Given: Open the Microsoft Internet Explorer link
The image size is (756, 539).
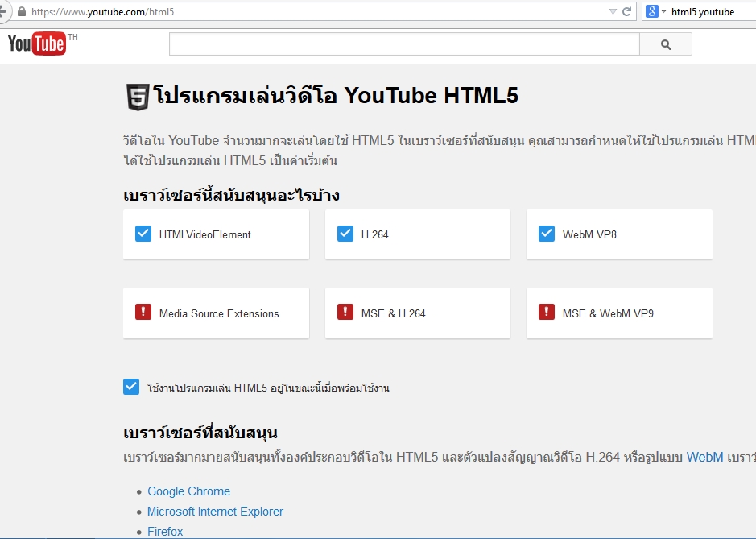Looking at the screenshot, I should coord(215,512).
